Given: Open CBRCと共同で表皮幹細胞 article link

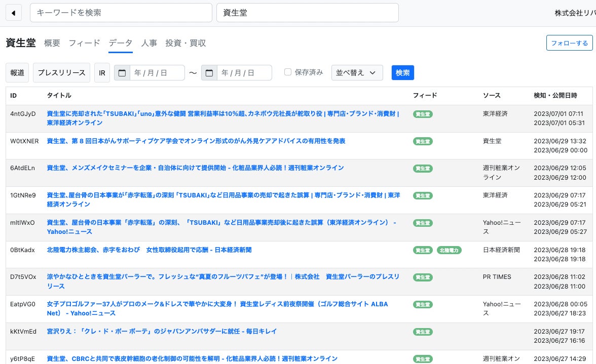Looking at the screenshot, I should pos(192,359).
